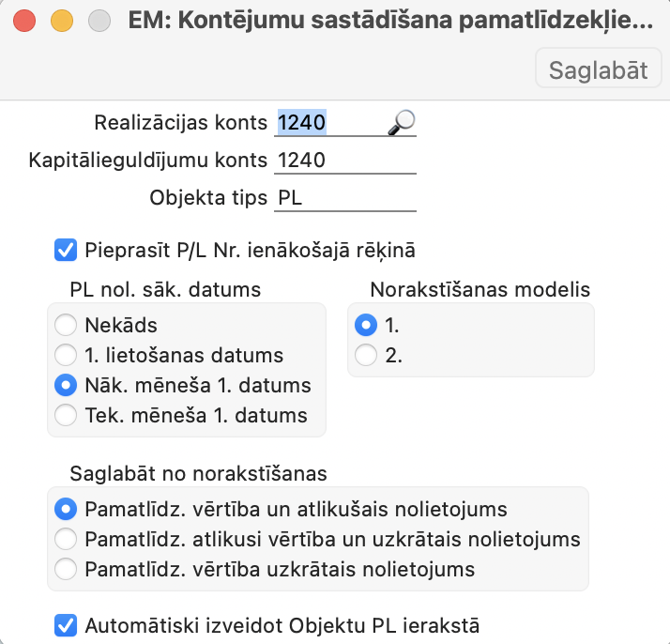Click the Kapitālieguldījumu konts field
The height and width of the screenshot is (644, 670).
click(345, 161)
